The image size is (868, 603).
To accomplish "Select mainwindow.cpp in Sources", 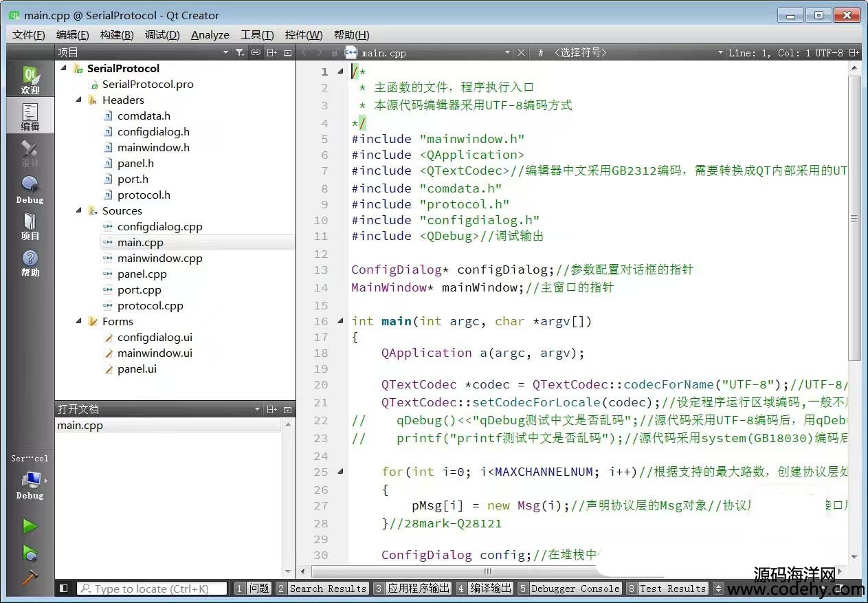I will tap(159, 258).
